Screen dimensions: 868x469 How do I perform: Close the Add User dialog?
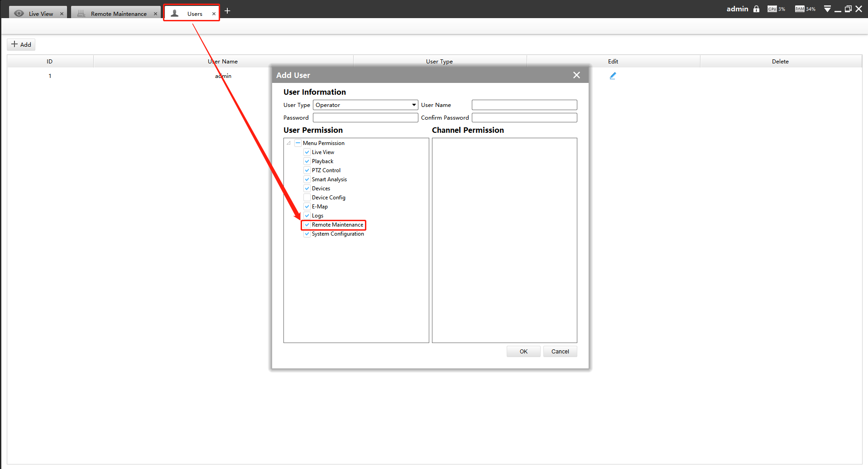(576, 75)
